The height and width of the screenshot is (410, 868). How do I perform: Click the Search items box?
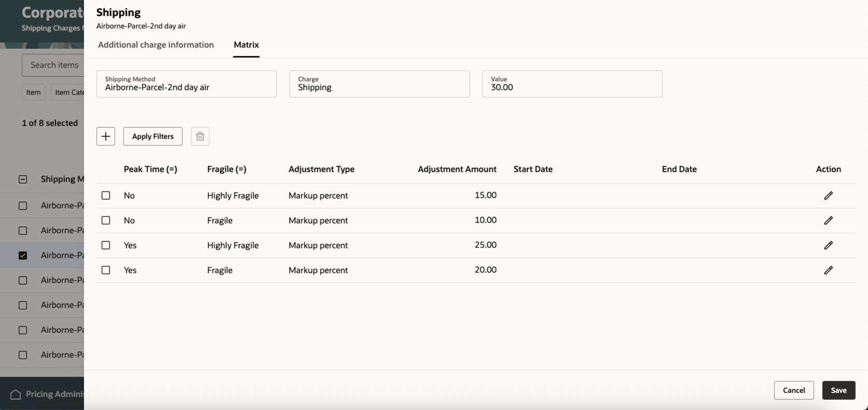[x=53, y=65]
